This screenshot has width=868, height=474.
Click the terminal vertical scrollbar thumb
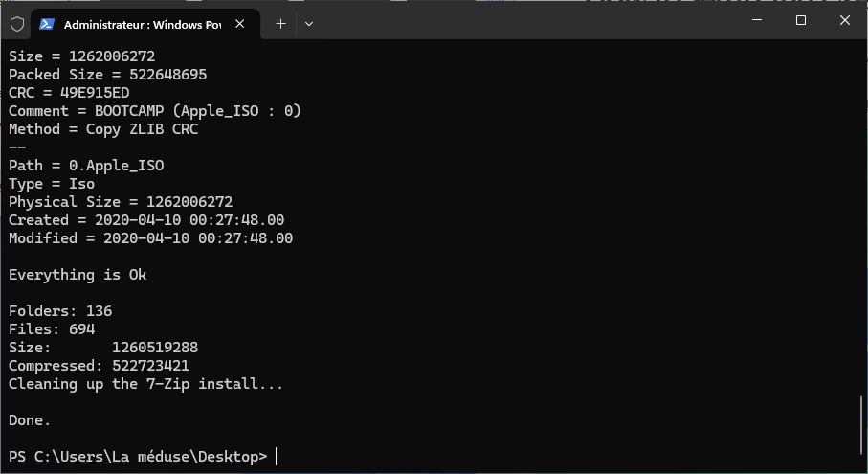tap(861, 425)
